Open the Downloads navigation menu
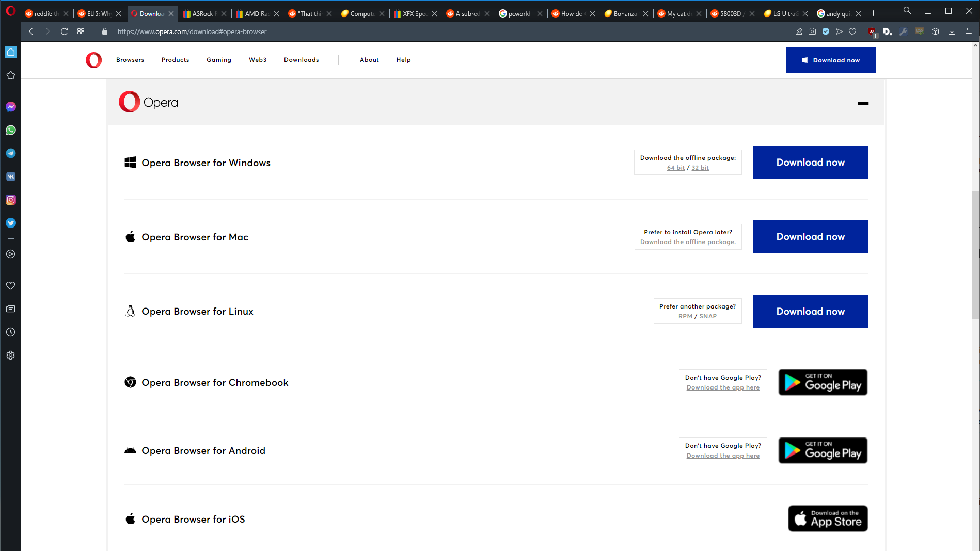The height and width of the screenshot is (551, 980). point(302,60)
